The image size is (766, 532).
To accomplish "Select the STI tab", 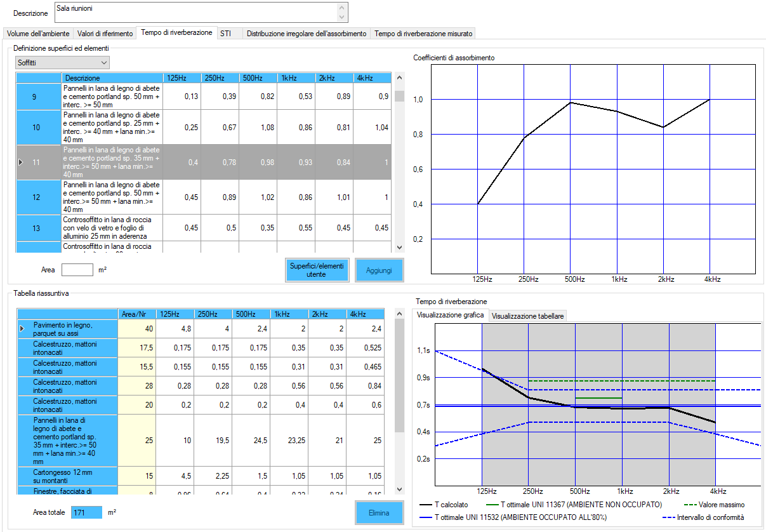I will coord(225,34).
